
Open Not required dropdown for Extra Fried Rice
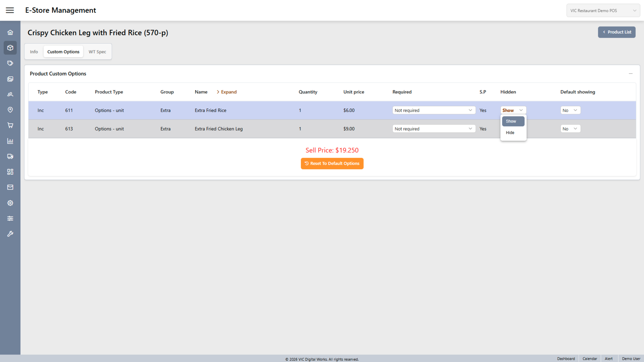pos(433,110)
